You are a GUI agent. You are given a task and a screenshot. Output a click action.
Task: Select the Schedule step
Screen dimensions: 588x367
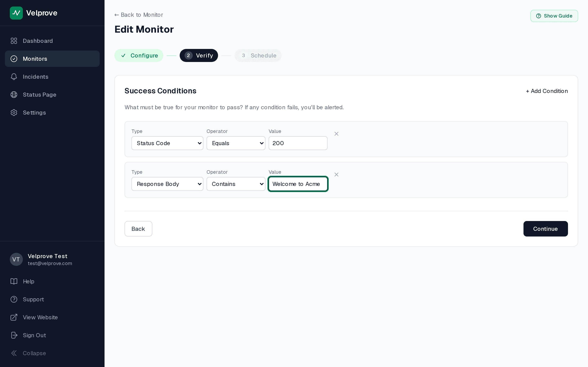[258, 56]
